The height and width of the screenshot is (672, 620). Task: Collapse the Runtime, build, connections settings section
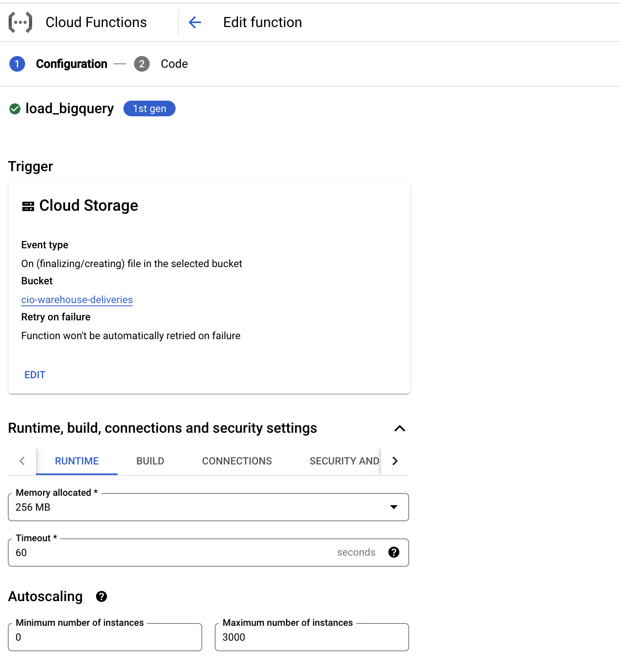(x=399, y=428)
